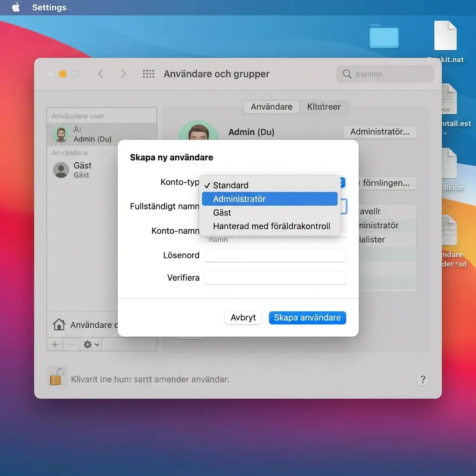
Task: Click the padlock icon to lock changes
Action: click(x=57, y=377)
